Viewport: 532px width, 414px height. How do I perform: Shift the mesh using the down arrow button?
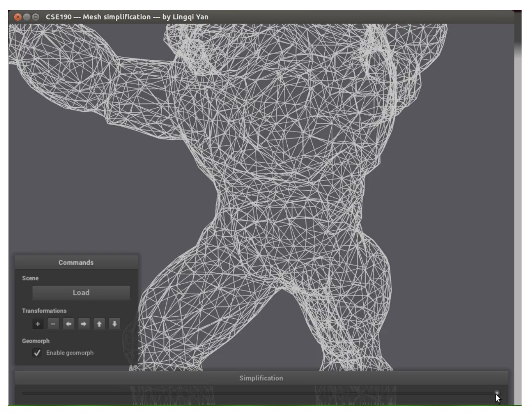(x=114, y=324)
